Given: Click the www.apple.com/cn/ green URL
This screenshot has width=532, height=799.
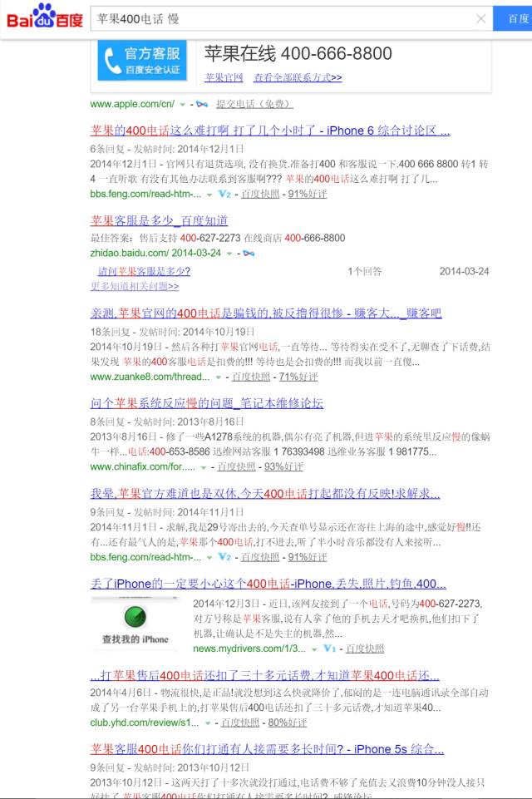Looking at the screenshot, I should tap(132, 104).
